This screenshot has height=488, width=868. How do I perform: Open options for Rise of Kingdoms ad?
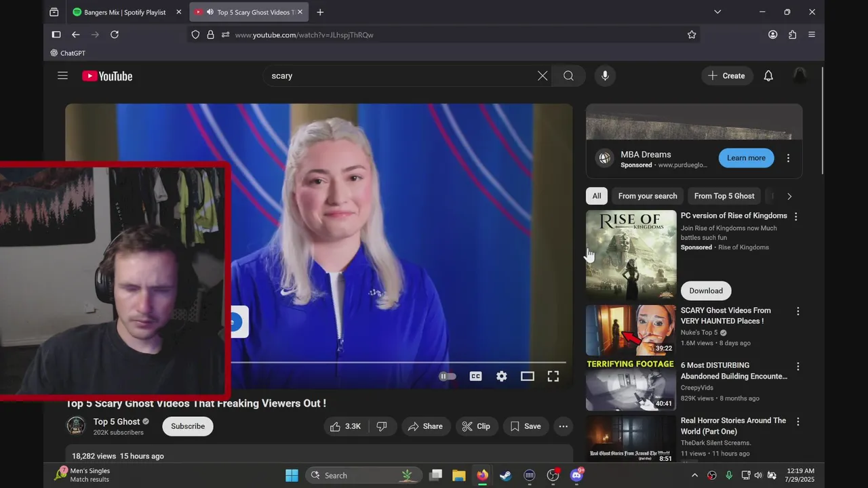(x=796, y=216)
